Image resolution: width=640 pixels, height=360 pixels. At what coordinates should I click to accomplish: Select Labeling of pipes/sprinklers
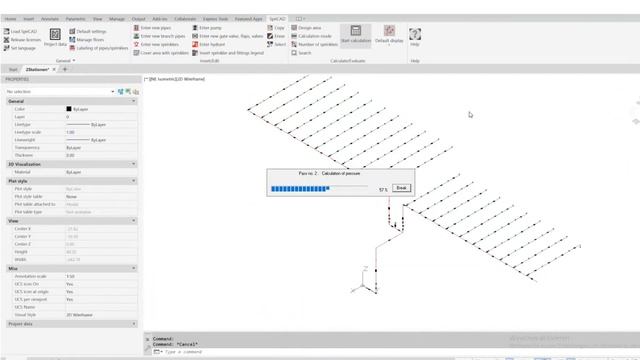tap(98, 48)
